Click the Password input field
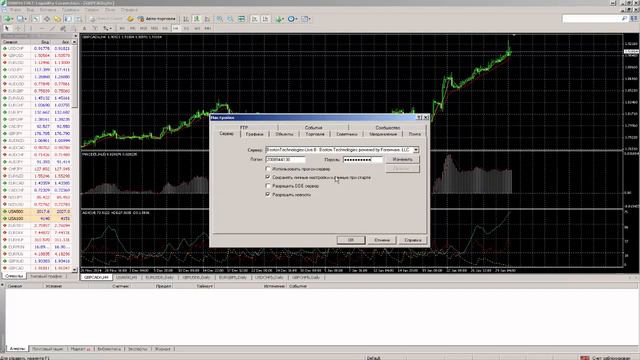 point(363,160)
